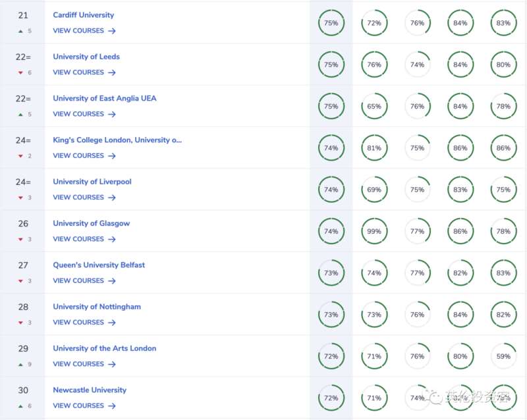527x420 pixels.
Task: Click the arrow icon under University of Leeds
Action: click(x=112, y=72)
